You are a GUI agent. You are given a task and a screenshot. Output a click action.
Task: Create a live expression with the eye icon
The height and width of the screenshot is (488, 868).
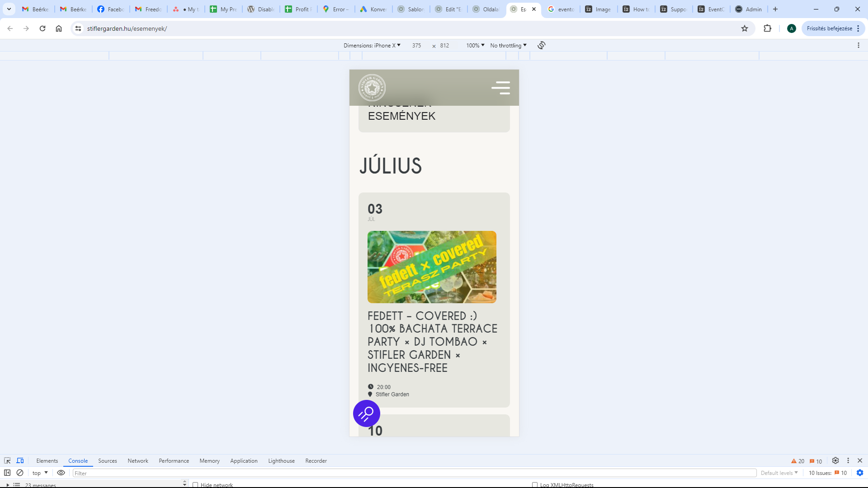[61, 473]
